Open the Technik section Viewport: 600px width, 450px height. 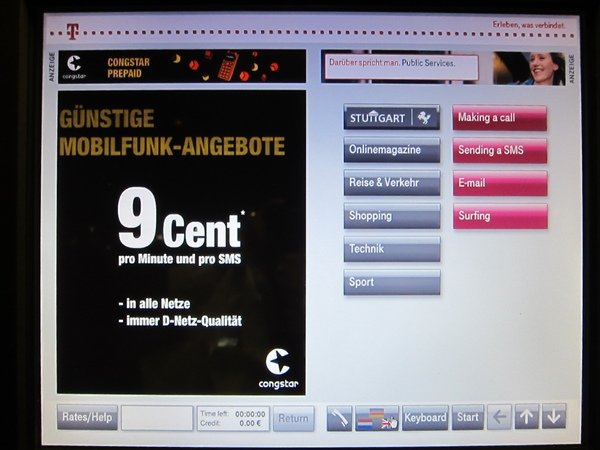pyautogui.click(x=392, y=249)
